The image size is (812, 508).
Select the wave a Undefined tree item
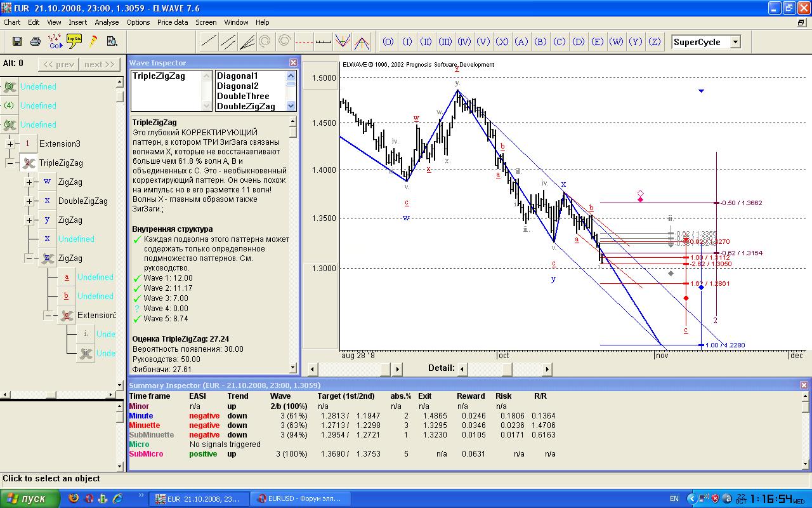pyautogui.click(x=95, y=277)
